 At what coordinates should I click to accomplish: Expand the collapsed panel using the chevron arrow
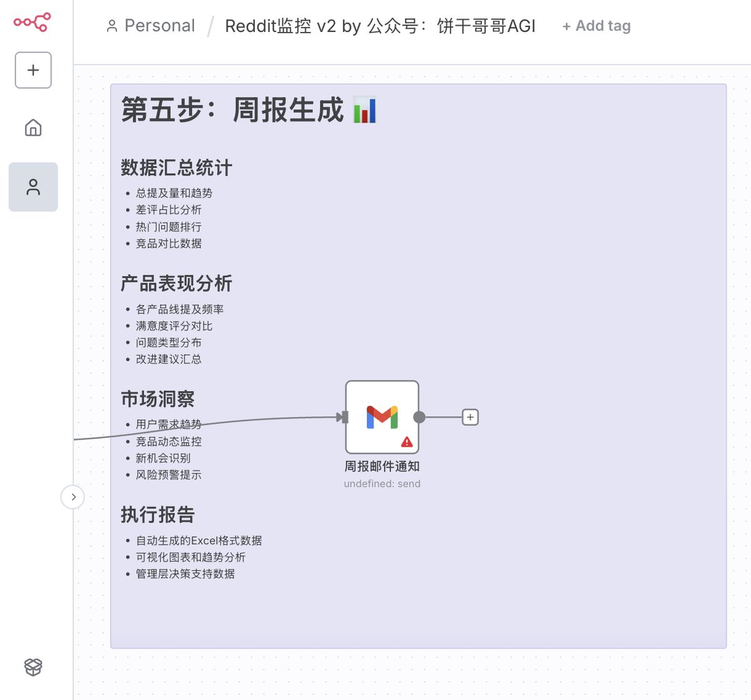pyautogui.click(x=73, y=497)
